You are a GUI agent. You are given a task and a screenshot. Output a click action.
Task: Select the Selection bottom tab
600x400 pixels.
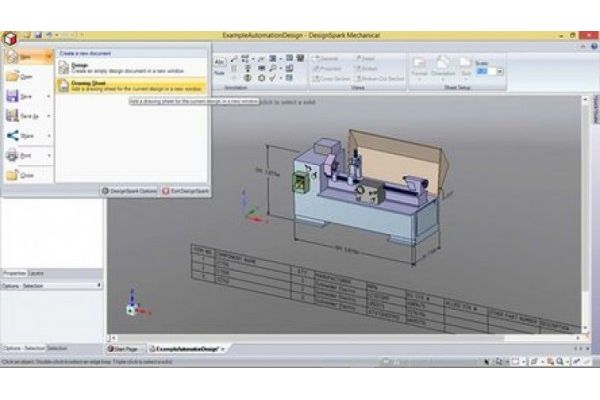point(57,348)
